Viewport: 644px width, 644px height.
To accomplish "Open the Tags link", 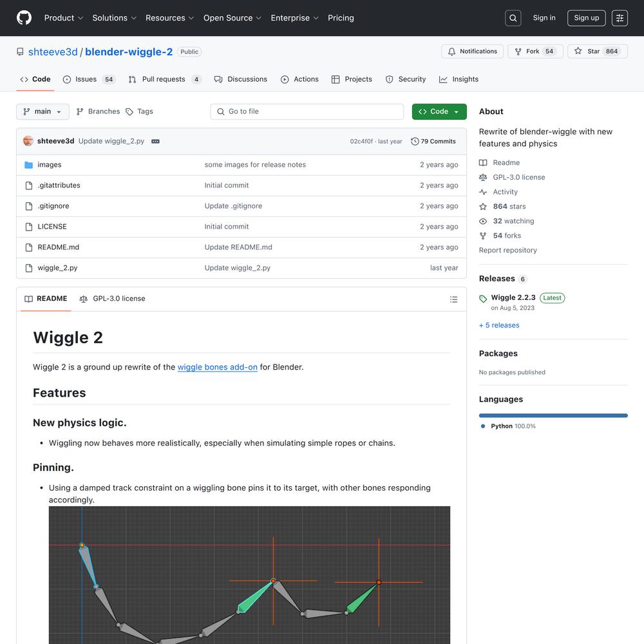I will (x=140, y=111).
